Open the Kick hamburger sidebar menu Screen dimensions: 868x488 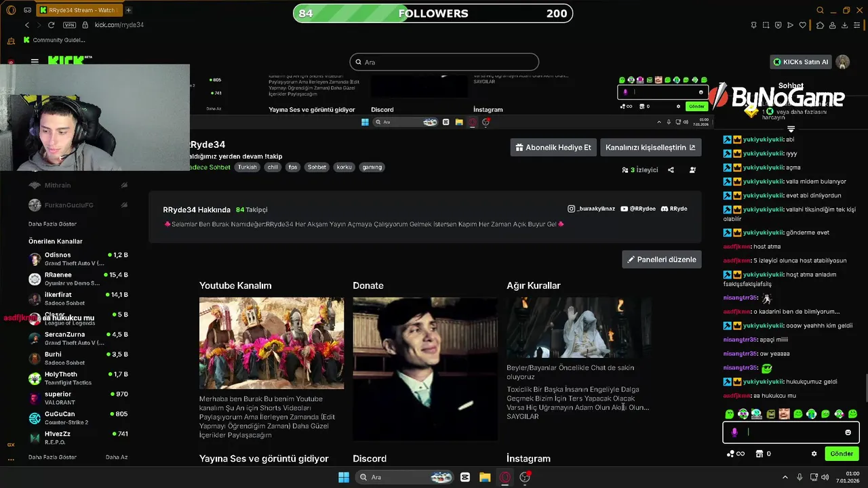[35, 62]
